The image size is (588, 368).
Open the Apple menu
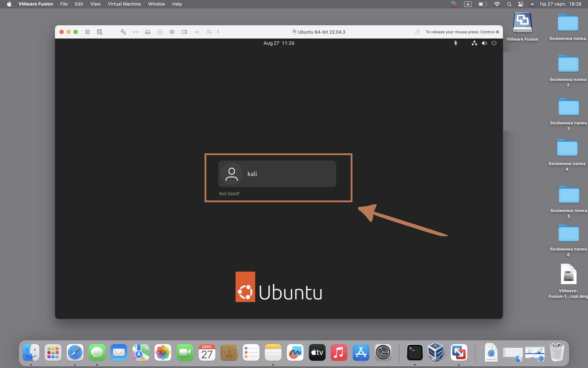(9, 4)
